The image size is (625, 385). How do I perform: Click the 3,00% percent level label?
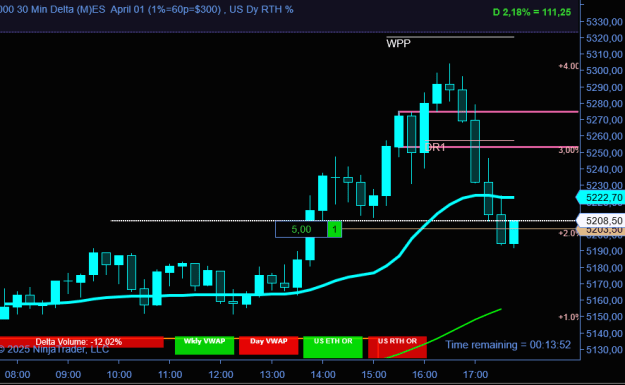(x=568, y=150)
